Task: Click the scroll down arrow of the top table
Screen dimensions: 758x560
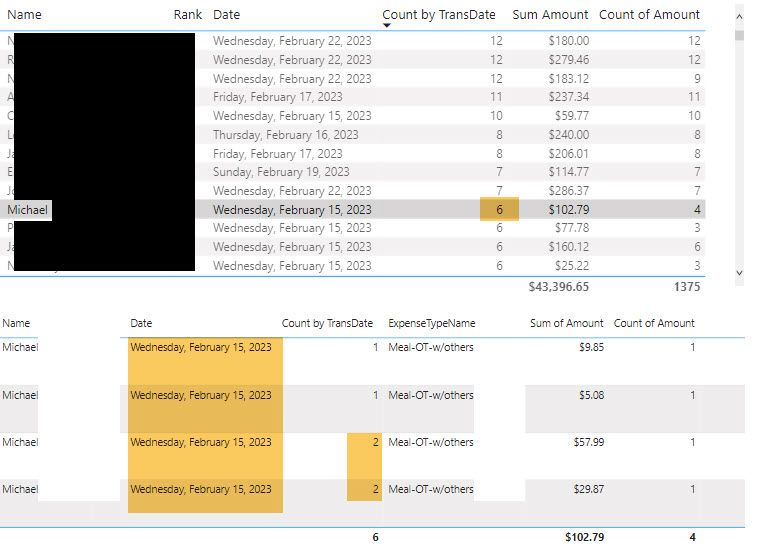Action: coord(739,273)
